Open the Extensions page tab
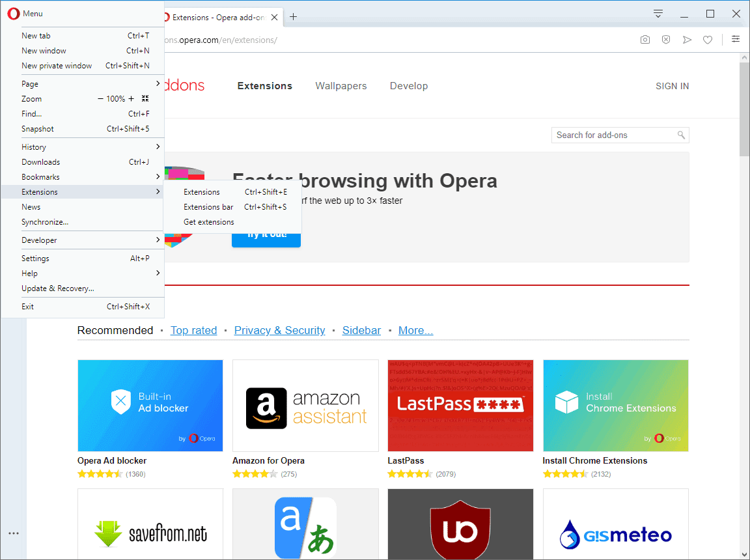Image resolution: width=750 pixels, height=560 pixels. pos(264,86)
